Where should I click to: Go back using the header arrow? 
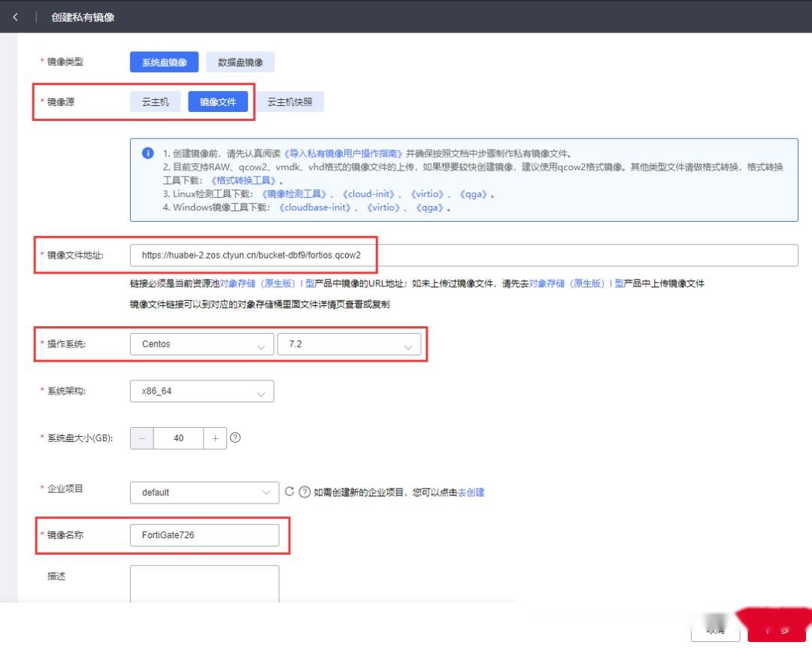click(x=16, y=17)
